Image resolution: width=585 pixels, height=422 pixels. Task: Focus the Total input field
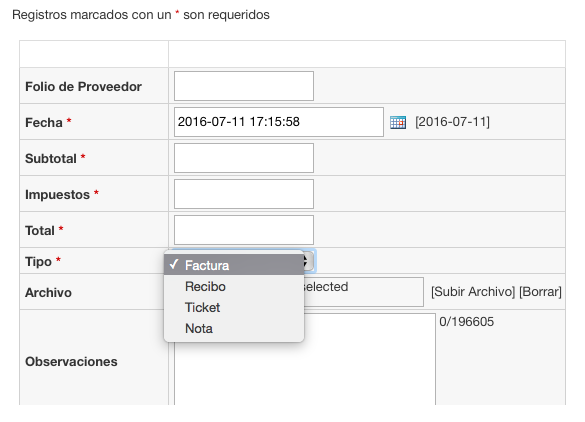[244, 230]
